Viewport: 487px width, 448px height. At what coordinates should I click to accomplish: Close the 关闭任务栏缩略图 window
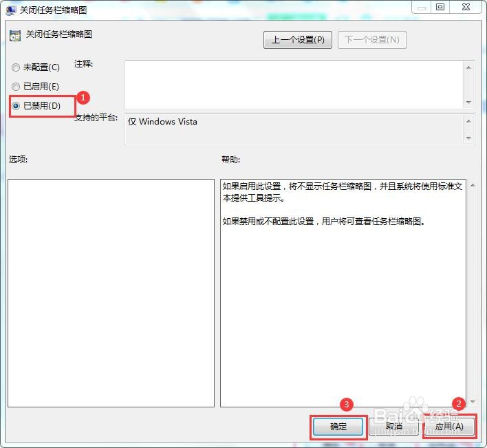tap(466, 7)
